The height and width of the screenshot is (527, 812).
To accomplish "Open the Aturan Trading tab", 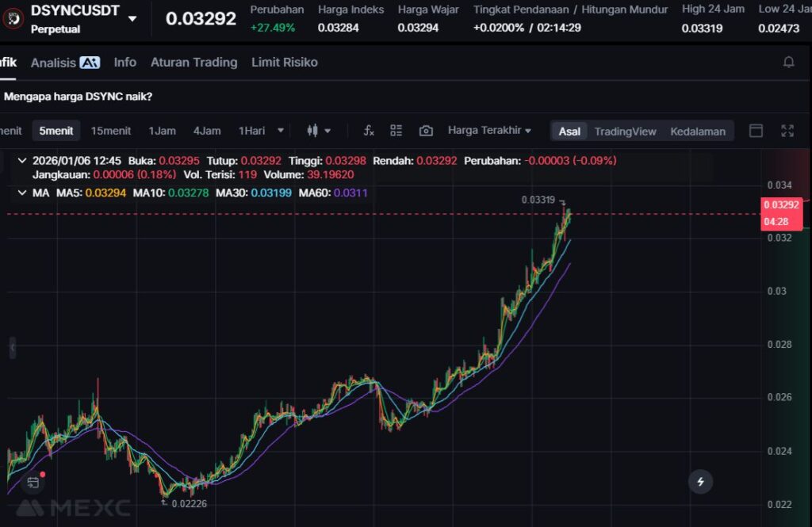I will coord(193,62).
